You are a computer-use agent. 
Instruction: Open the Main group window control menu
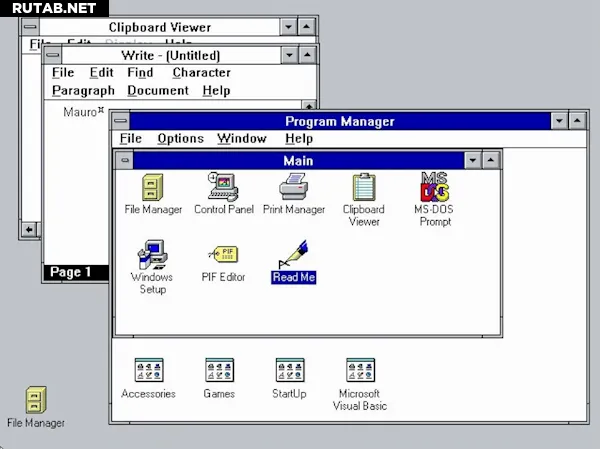(x=124, y=160)
